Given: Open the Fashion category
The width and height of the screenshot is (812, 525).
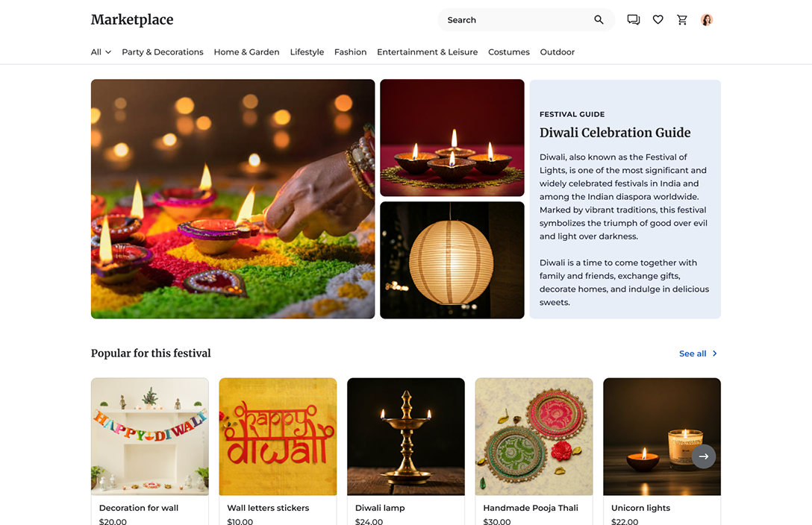Looking at the screenshot, I should coord(351,51).
